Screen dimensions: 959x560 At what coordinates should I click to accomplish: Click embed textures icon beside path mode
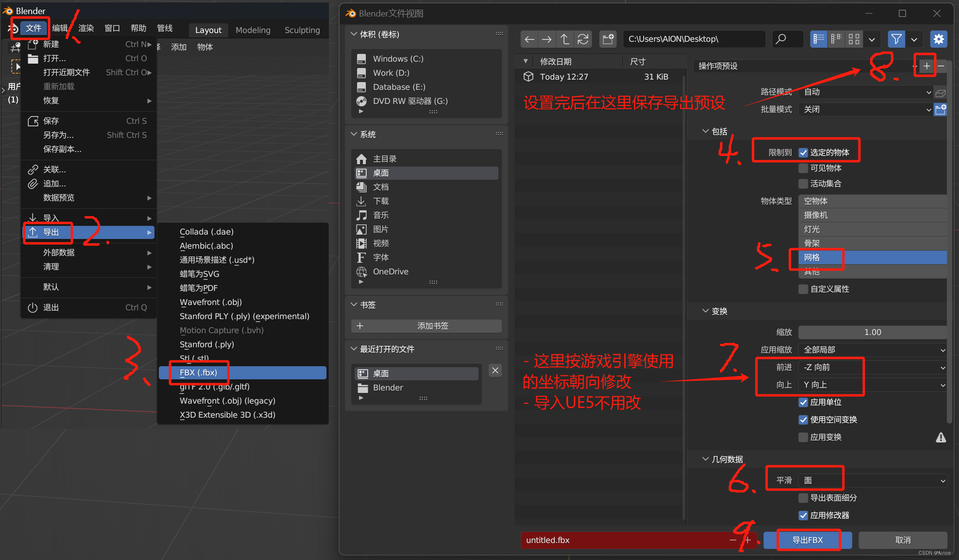click(941, 92)
